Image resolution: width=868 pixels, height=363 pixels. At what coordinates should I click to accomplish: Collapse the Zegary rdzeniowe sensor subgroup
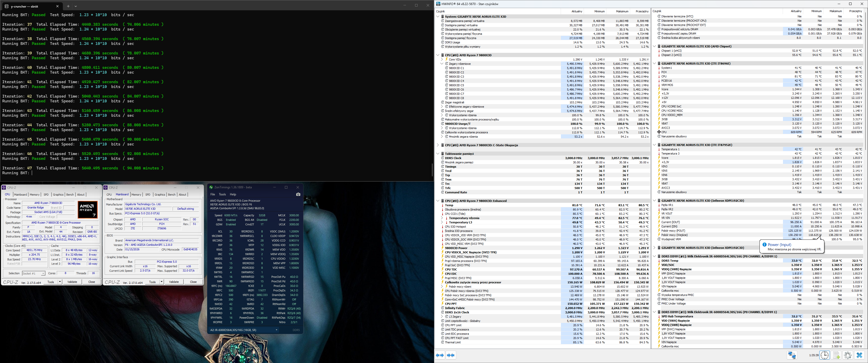(442, 64)
